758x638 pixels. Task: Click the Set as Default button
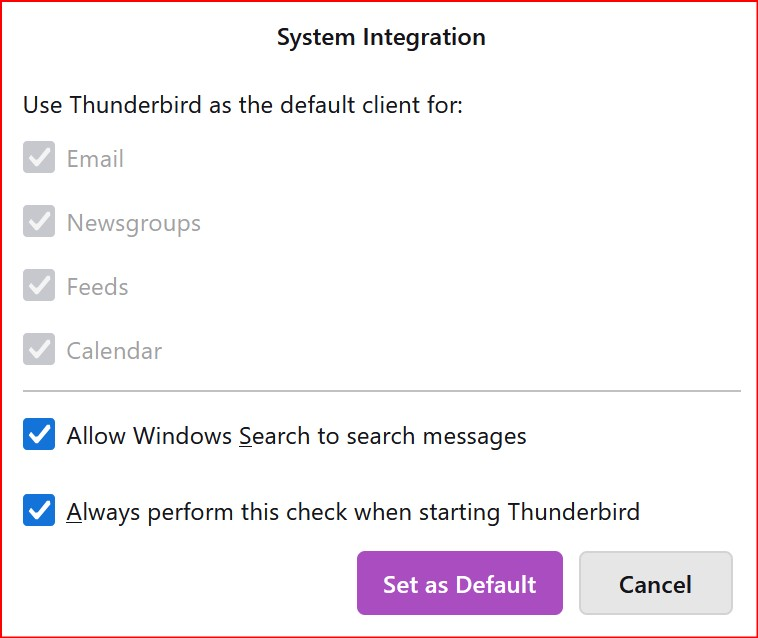[459, 584]
